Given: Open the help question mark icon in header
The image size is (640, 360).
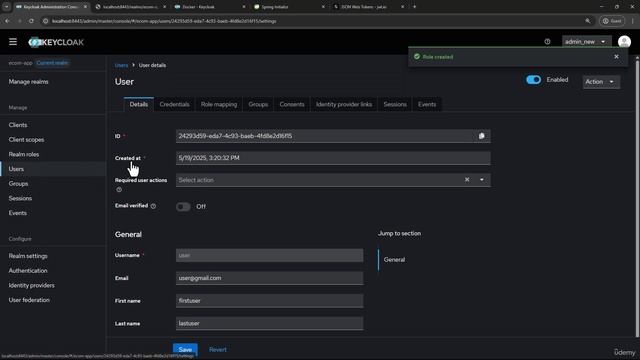Looking at the screenshot, I should pos(547,42).
